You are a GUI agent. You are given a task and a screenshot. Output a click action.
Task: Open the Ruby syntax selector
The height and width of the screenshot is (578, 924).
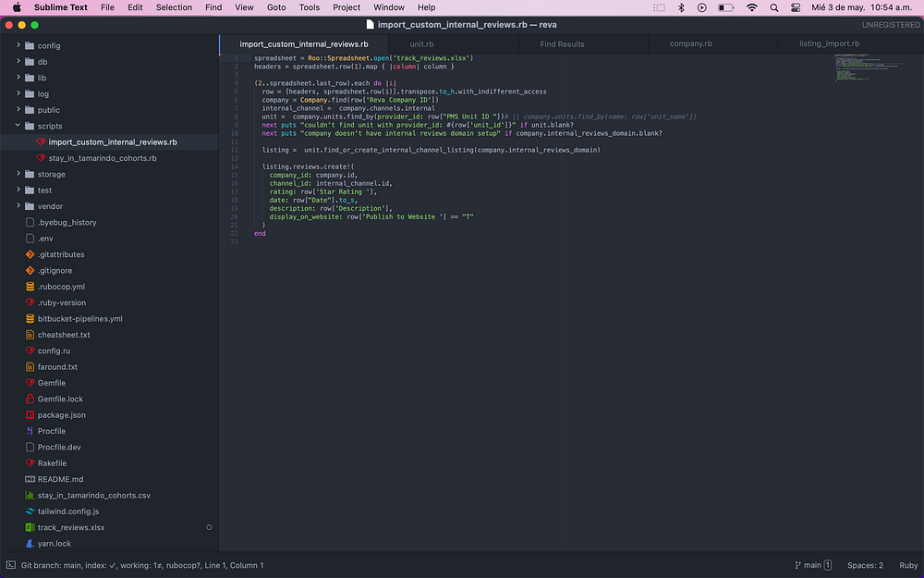click(908, 565)
